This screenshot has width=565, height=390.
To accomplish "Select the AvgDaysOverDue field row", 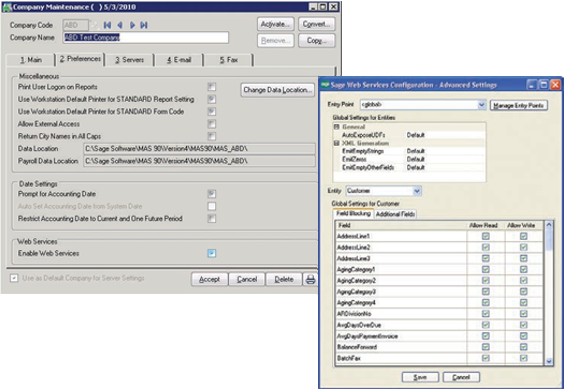I will (439, 325).
